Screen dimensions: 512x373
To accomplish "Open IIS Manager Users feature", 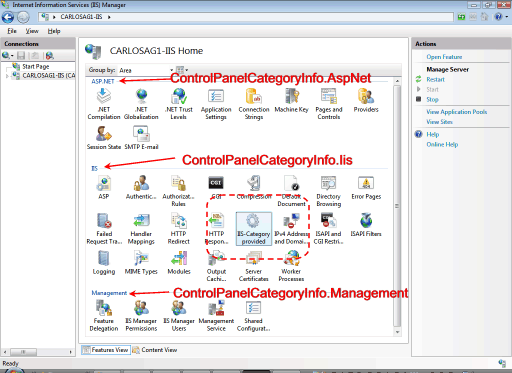I will tap(179, 316).
